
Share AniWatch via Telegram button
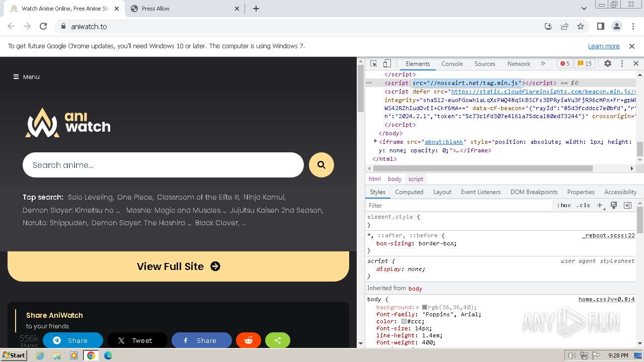click(72, 340)
